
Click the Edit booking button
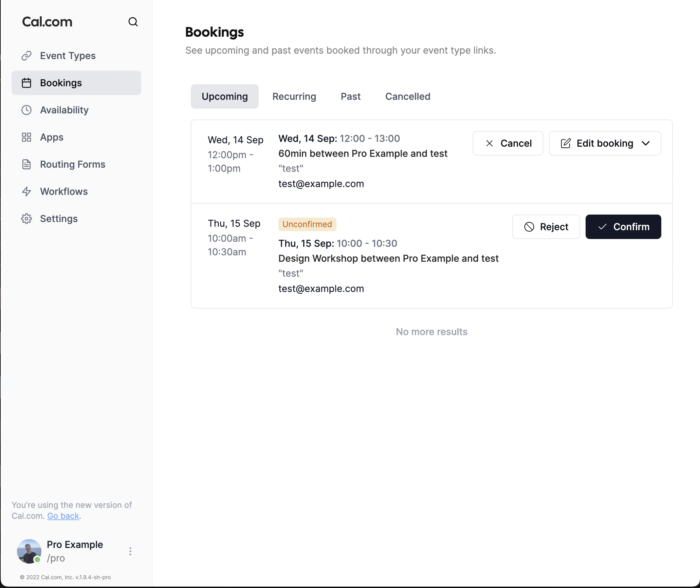(597, 143)
